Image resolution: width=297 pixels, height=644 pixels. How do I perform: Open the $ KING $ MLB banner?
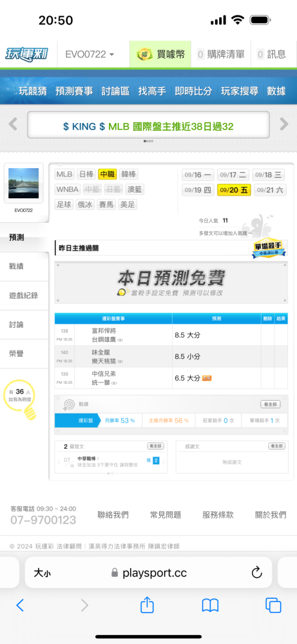click(148, 125)
